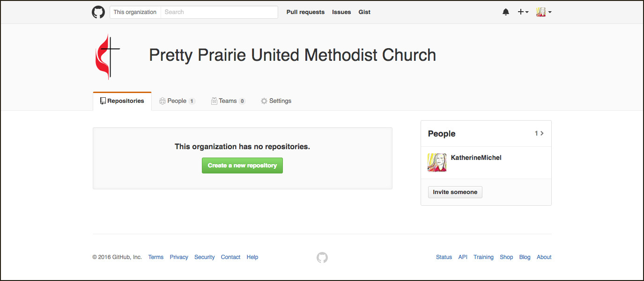Switch to the People tab

[x=177, y=101]
